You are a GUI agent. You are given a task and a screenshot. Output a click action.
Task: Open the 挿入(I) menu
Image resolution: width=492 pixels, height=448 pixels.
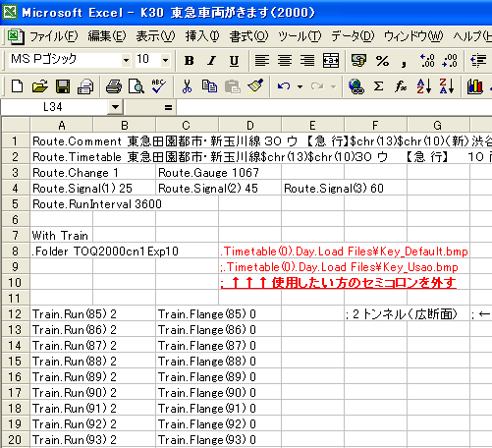tap(202, 36)
